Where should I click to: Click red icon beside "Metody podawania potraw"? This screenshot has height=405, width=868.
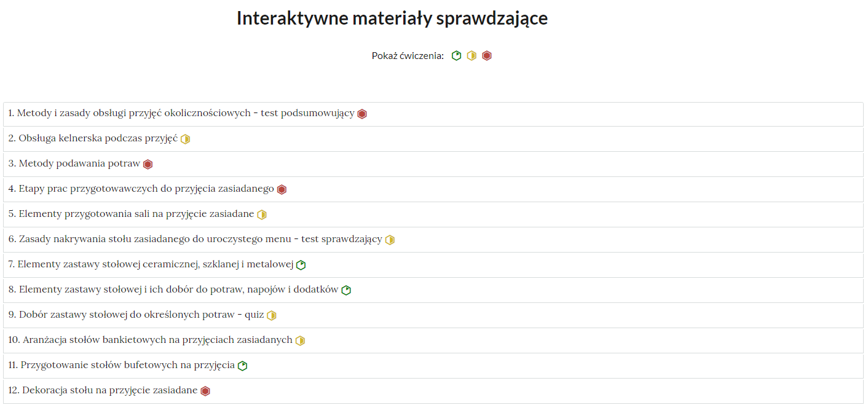coord(148,163)
